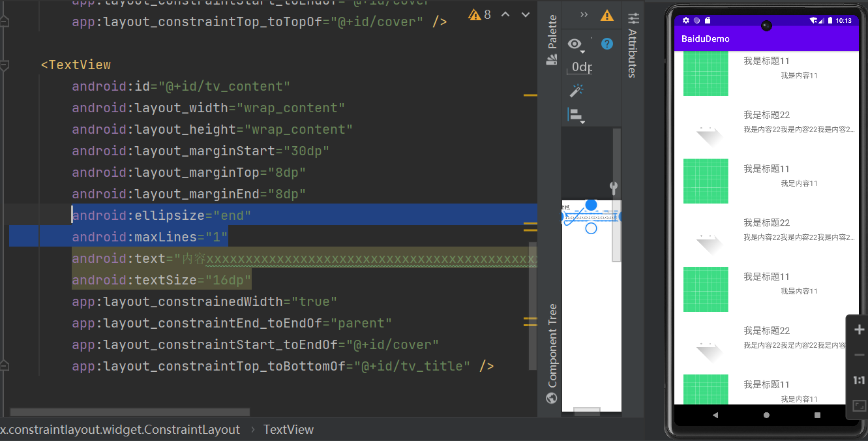Click the horizontal scrollbar under code editor
The height and width of the screenshot is (441, 868).
(x=130, y=412)
